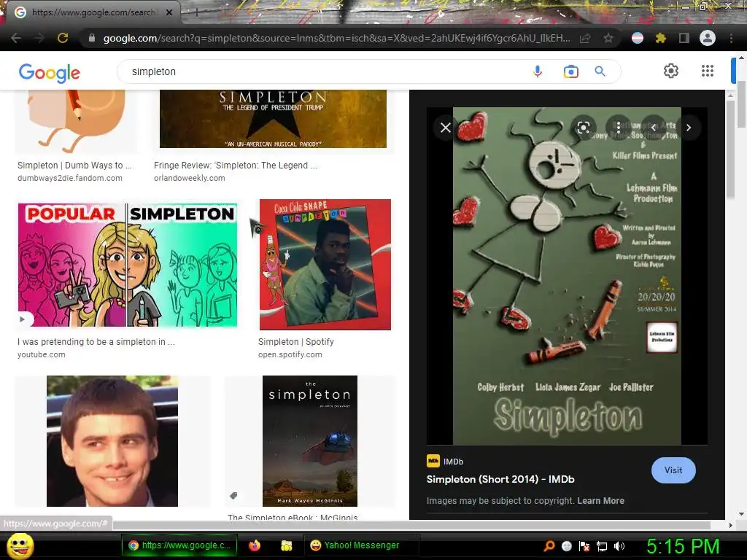Image resolution: width=747 pixels, height=560 pixels.
Task: Click the youtube.com source text
Action: (x=42, y=355)
